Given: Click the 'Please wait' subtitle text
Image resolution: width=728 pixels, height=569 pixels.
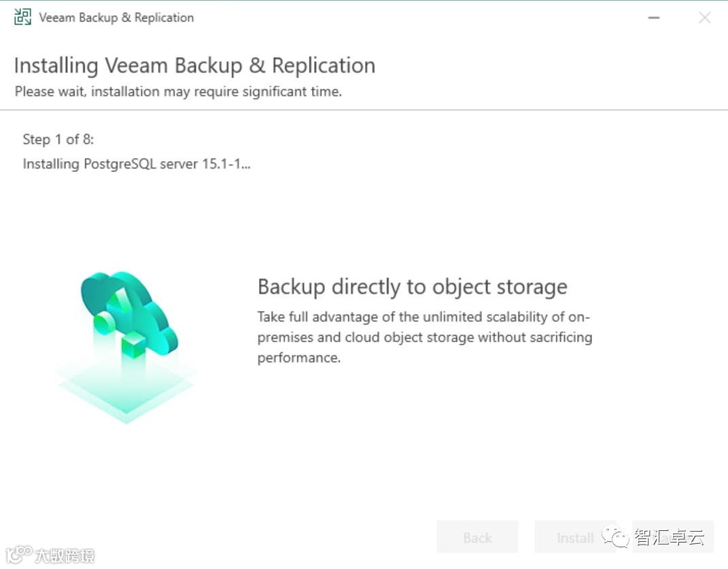Looking at the screenshot, I should [x=178, y=91].
